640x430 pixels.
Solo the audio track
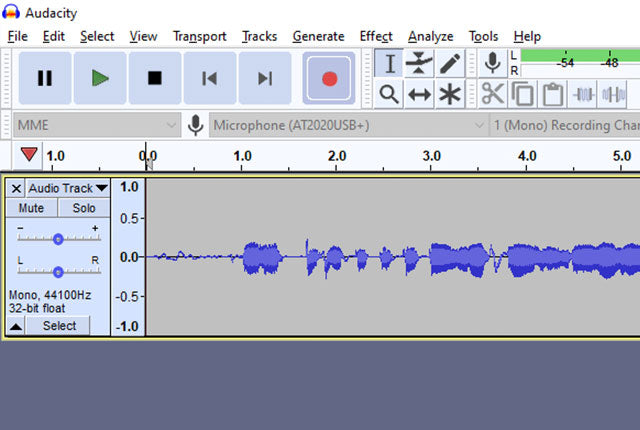point(83,208)
